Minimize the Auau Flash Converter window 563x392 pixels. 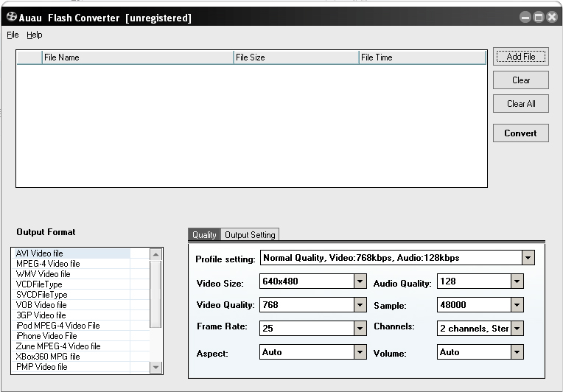point(525,17)
